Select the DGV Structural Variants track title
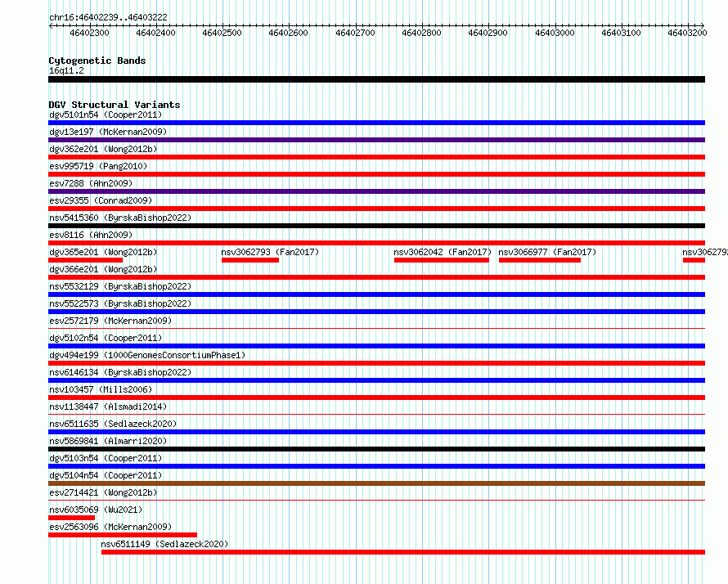The image size is (728, 584). pos(115,105)
